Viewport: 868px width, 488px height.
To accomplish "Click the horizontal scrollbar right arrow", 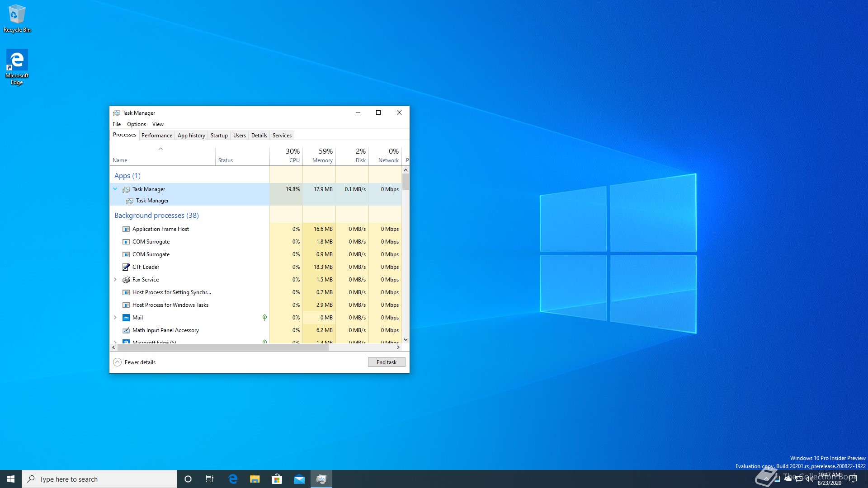I will click(398, 347).
